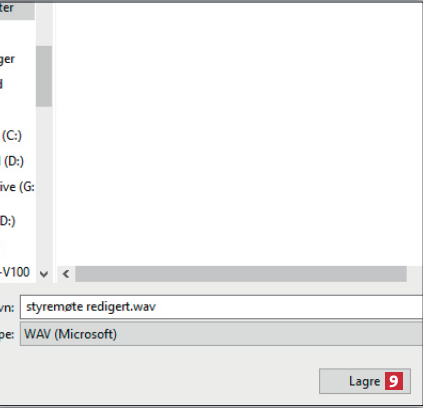The height and width of the screenshot is (408, 423).
Task: Select the truncated sidebar item below "ger"
Action: coord(1,84)
